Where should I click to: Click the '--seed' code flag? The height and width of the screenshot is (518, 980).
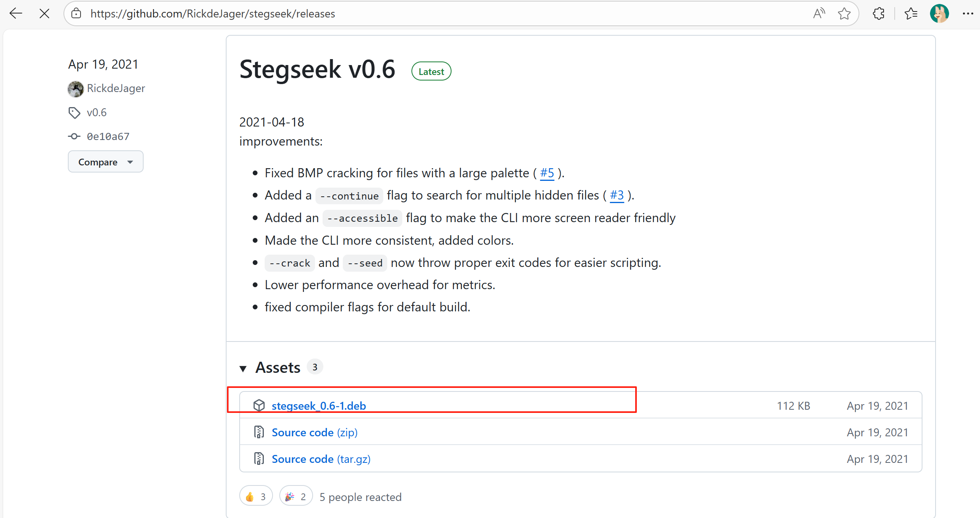(x=365, y=263)
